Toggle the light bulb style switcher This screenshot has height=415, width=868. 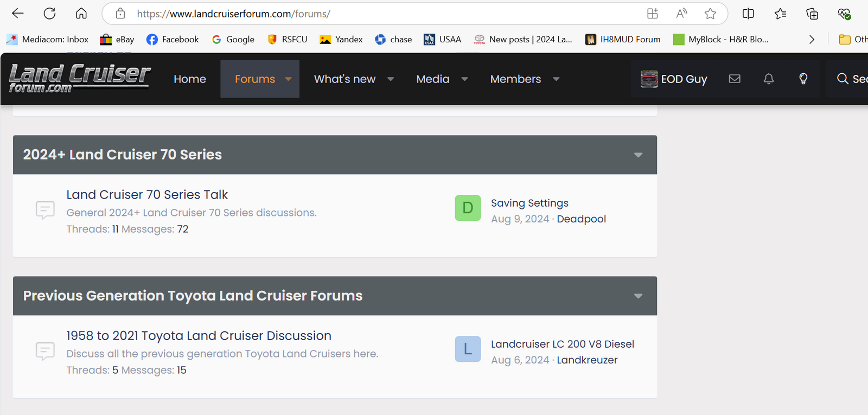tap(803, 79)
